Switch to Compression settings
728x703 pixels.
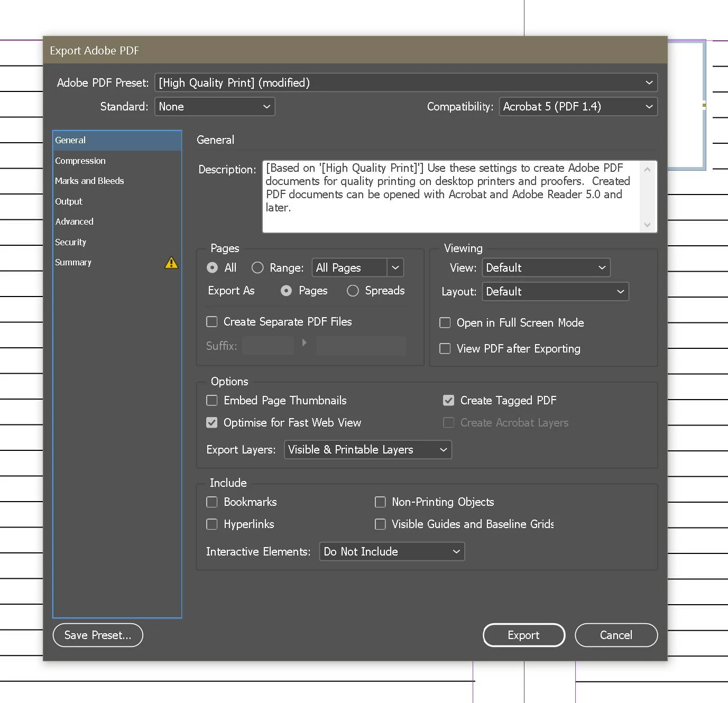117,161
